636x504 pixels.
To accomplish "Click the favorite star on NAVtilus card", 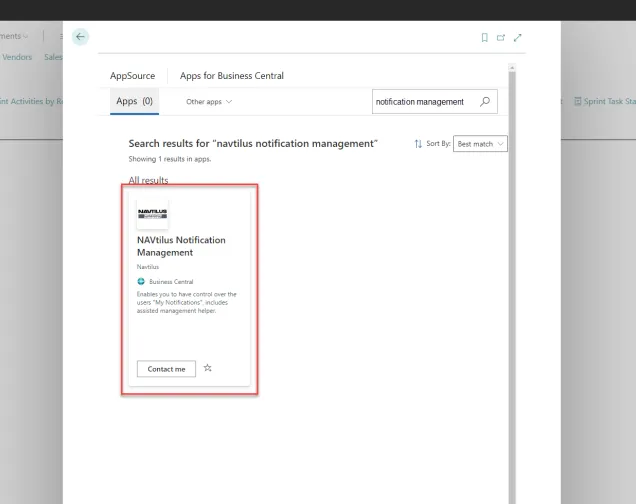I will coord(208,368).
